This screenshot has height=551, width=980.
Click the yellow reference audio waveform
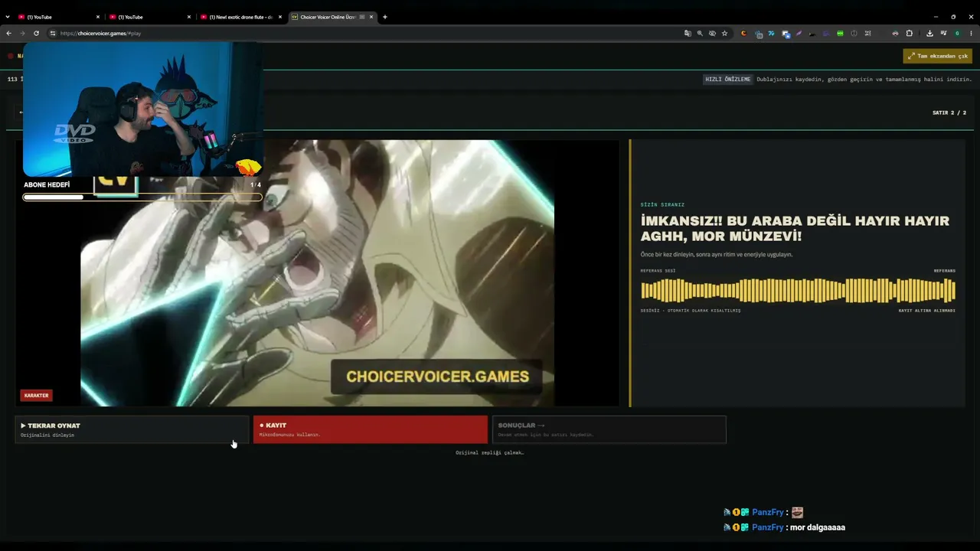coord(798,291)
